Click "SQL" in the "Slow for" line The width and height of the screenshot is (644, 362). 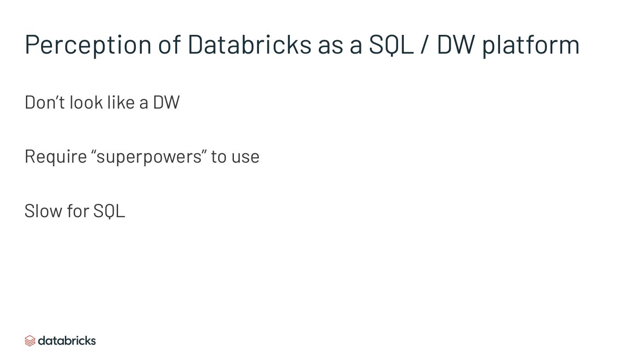click(109, 211)
